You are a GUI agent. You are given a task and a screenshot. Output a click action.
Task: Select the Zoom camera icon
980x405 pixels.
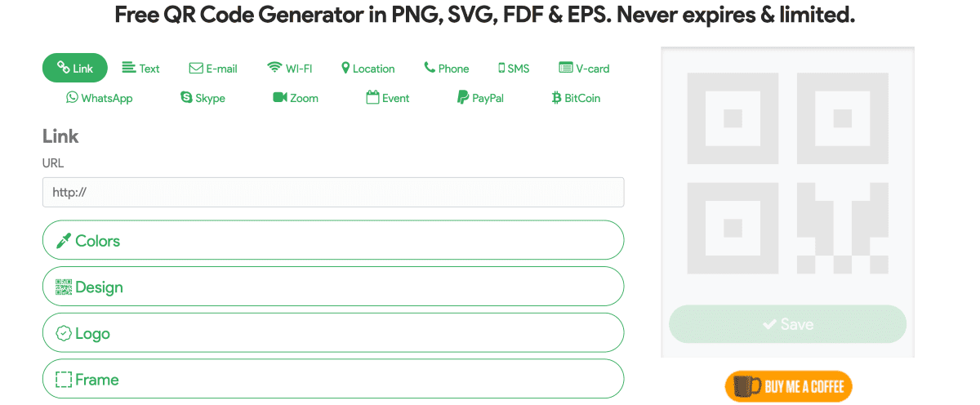coord(280,98)
